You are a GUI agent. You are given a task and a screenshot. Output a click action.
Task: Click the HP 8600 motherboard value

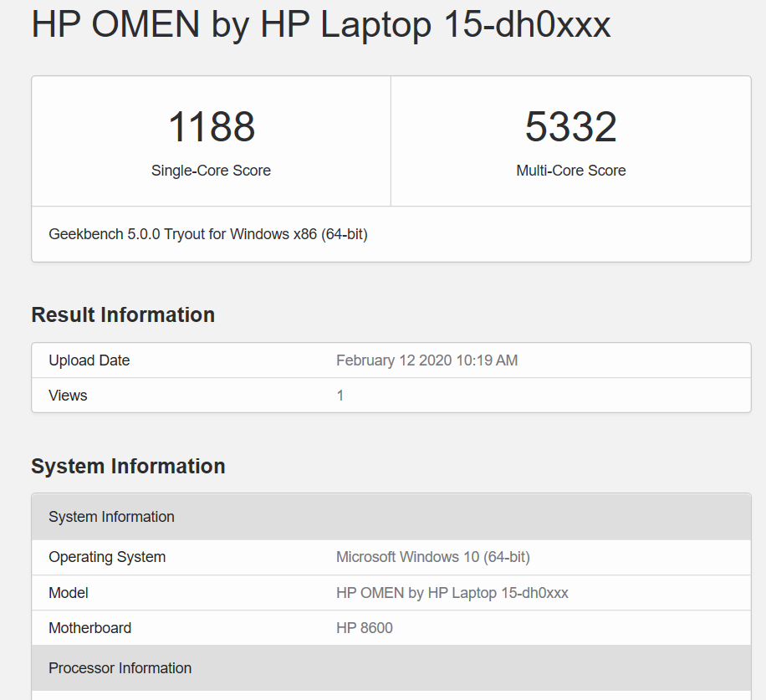point(364,627)
